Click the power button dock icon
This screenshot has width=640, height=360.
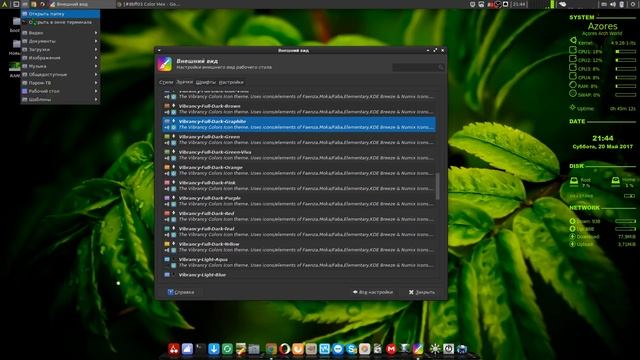click(x=448, y=349)
